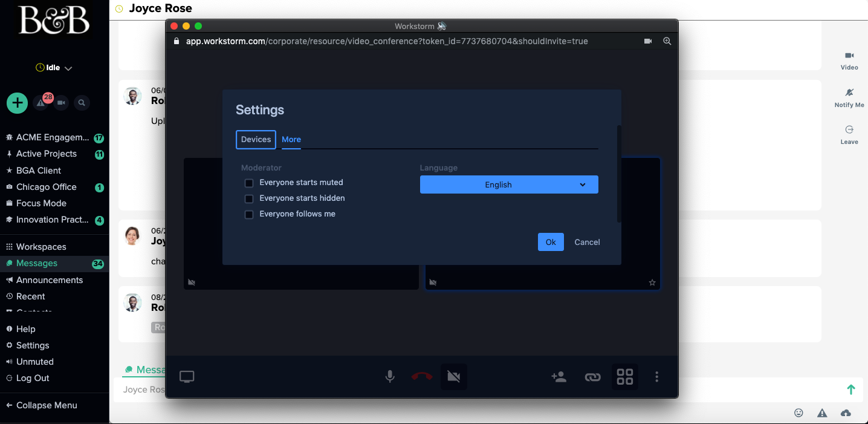The image size is (868, 424).
Task: Click the Messages badge showing 34
Action: pos(98,264)
